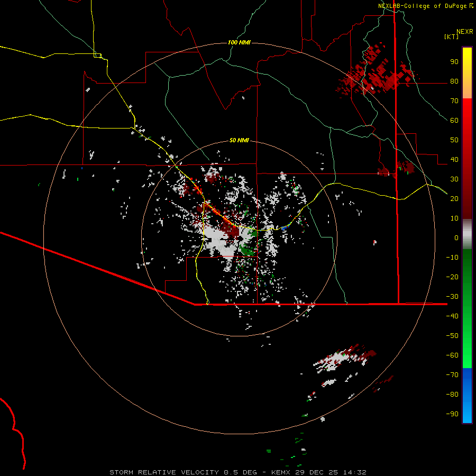476x476 pixels.
Task: Click the -90 scale value
Action: point(452,414)
